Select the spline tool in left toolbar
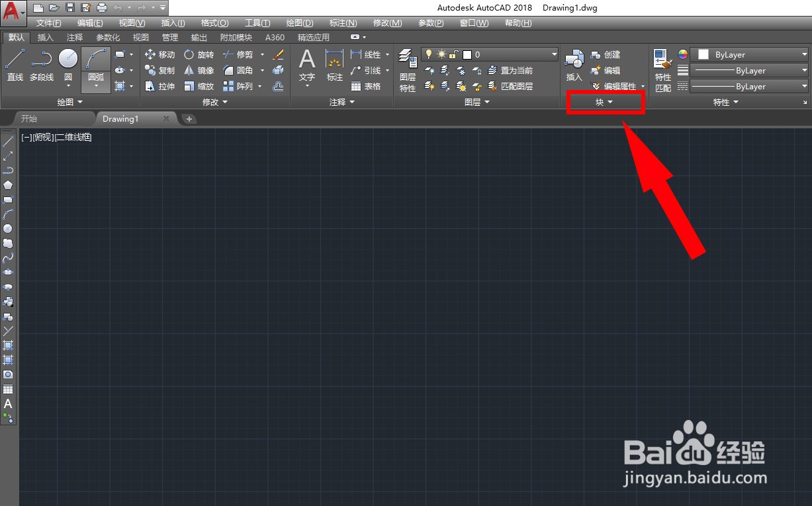The image size is (812, 506). tap(8, 258)
